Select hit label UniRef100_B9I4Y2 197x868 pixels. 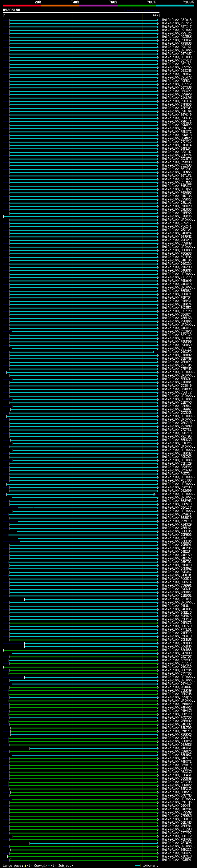(x=176, y=78)
